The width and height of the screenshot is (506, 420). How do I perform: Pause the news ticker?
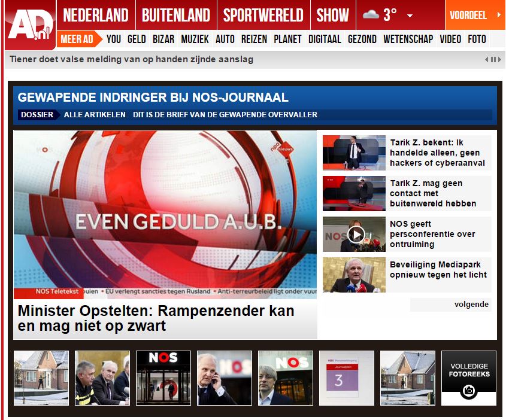(x=493, y=60)
